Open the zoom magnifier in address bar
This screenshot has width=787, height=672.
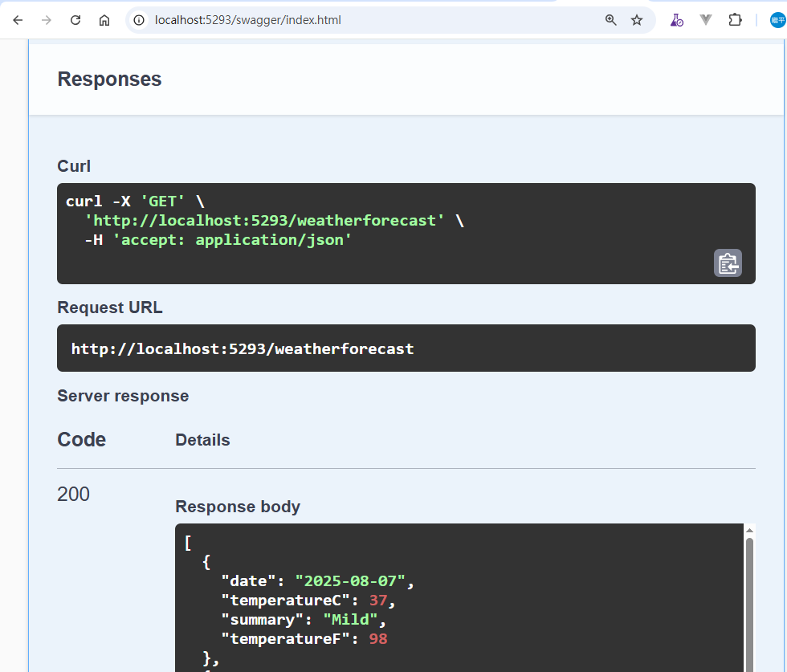(611, 20)
